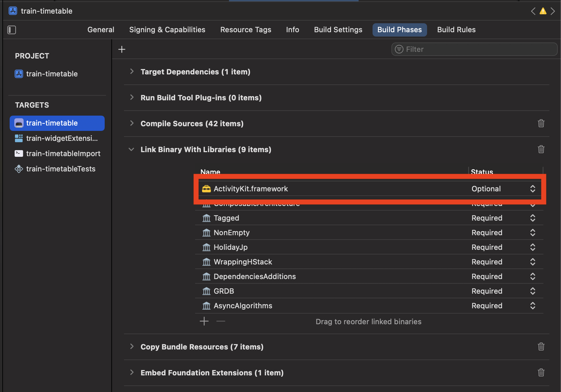This screenshot has height=392, width=561.
Task: Go to previous issue arrow
Action: (533, 11)
